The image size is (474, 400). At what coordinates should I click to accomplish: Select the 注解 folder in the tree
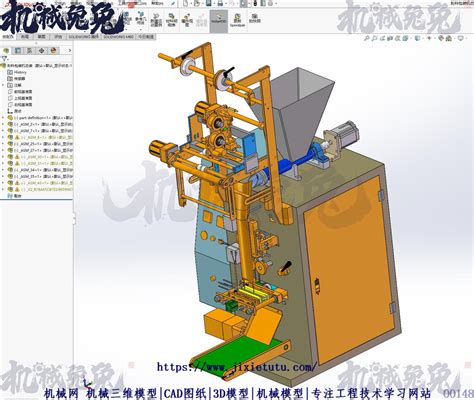(14, 85)
